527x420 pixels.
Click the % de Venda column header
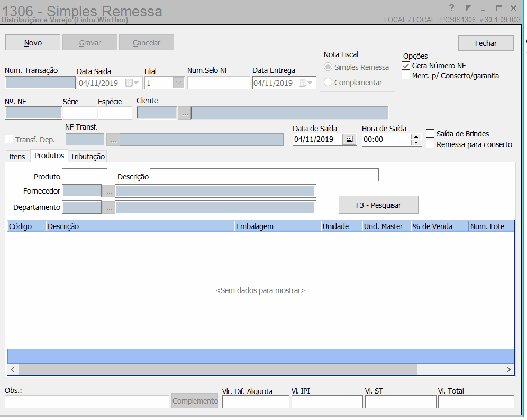point(440,226)
